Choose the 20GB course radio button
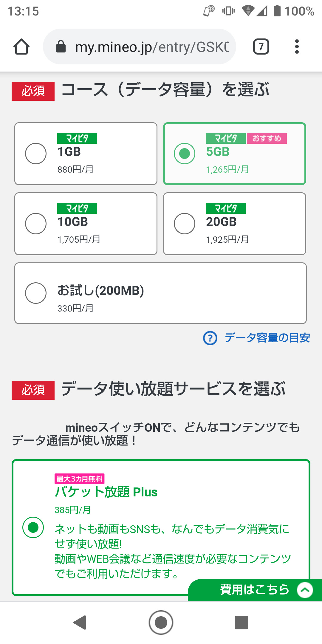Image resolution: width=322 pixels, height=644 pixels. (185, 224)
